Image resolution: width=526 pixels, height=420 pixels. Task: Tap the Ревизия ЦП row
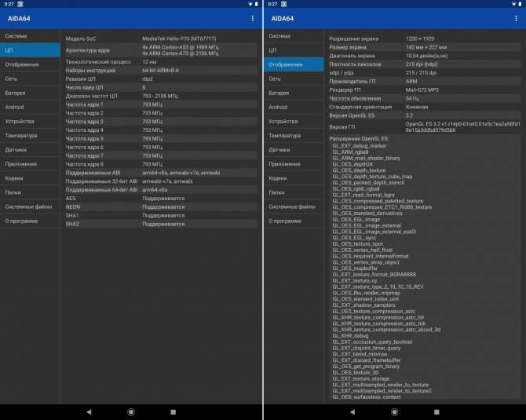click(x=161, y=79)
